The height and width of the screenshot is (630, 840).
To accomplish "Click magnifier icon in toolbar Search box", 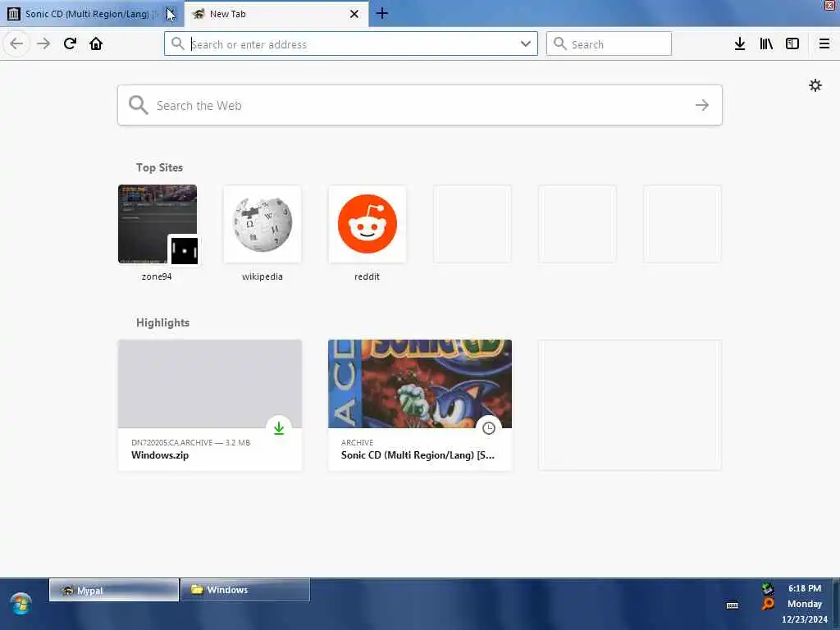I will (559, 43).
